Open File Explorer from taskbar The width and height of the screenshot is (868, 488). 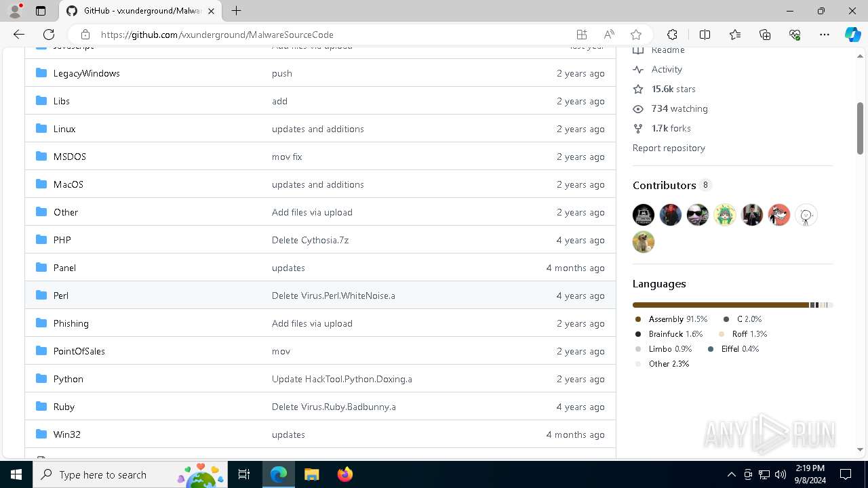[312, 474]
